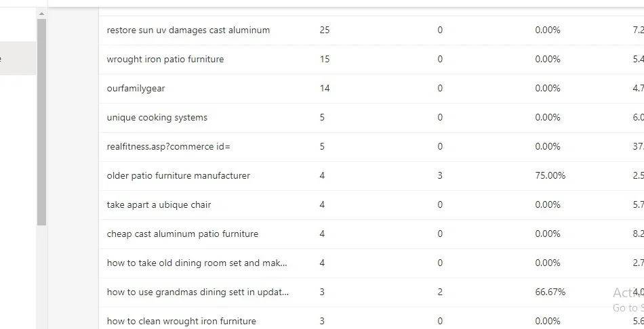This screenshot has height=329, width=644.
Task: Select the count value 14 cell
Action: click(x=325, y=89)
